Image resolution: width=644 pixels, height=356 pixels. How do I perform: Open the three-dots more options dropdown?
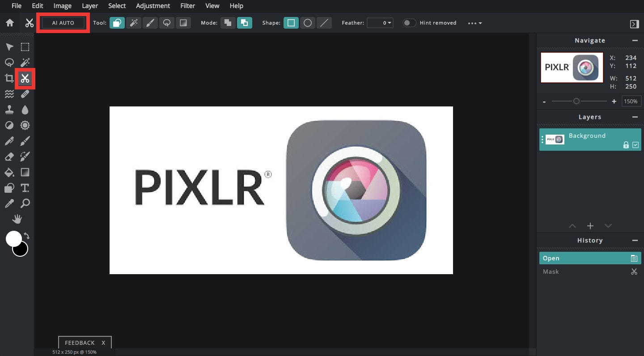475,23
